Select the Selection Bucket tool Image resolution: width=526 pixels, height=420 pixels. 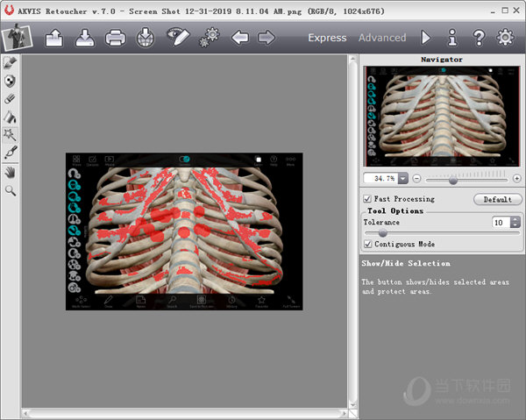(x=10, y=117)
